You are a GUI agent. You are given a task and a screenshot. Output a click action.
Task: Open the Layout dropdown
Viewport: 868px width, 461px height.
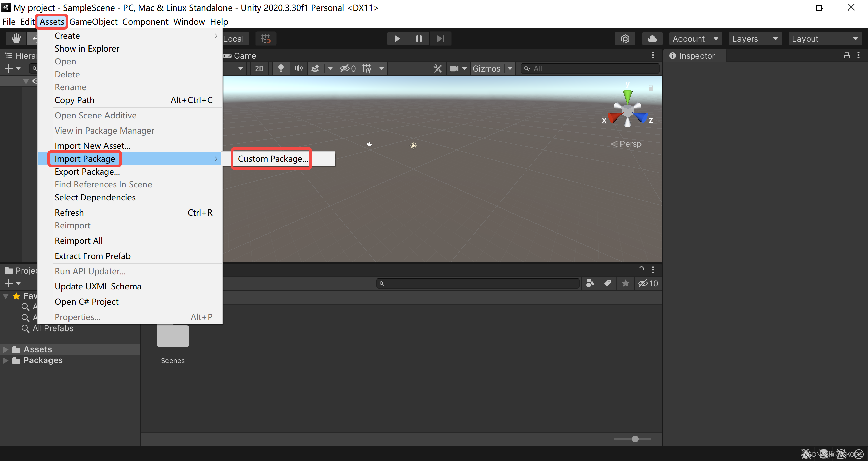click(825, 38)
